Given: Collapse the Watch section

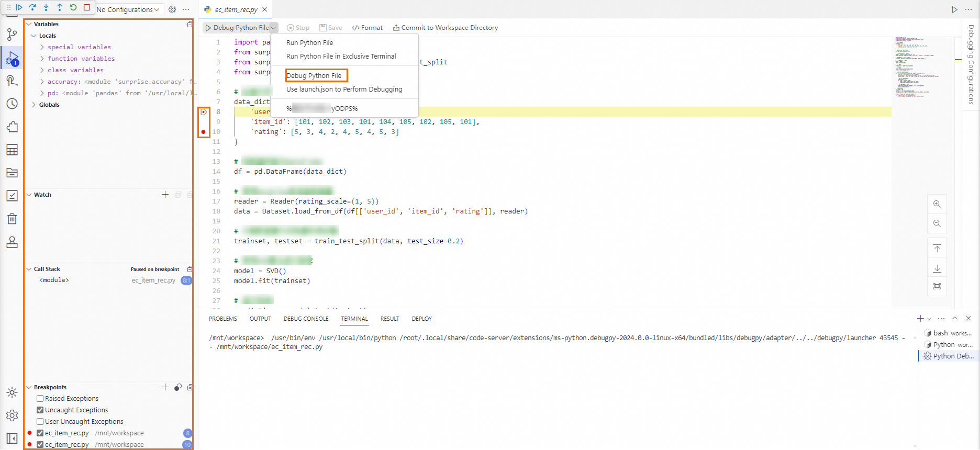Looking at the screenshot, I should [29, 195].
